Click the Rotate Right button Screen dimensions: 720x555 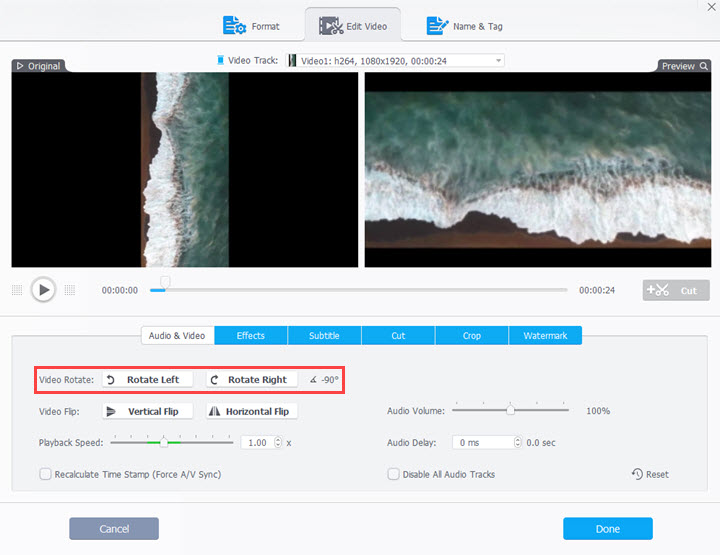tap(251, 380)
